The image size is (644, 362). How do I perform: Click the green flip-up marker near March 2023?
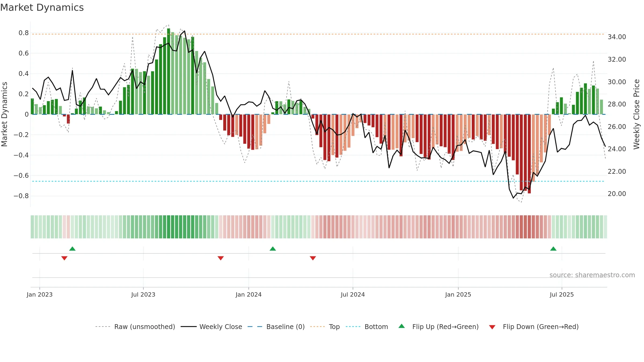pos(72,249)
